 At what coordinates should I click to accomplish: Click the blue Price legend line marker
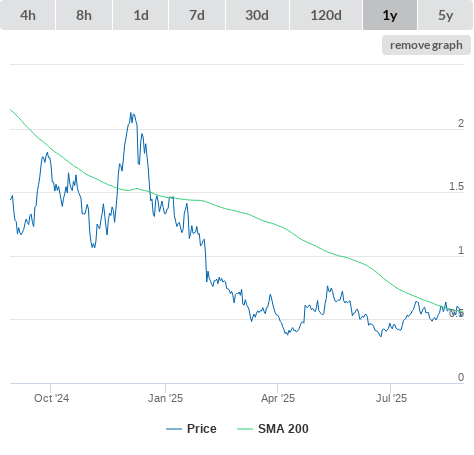click(x=174, y=429)
